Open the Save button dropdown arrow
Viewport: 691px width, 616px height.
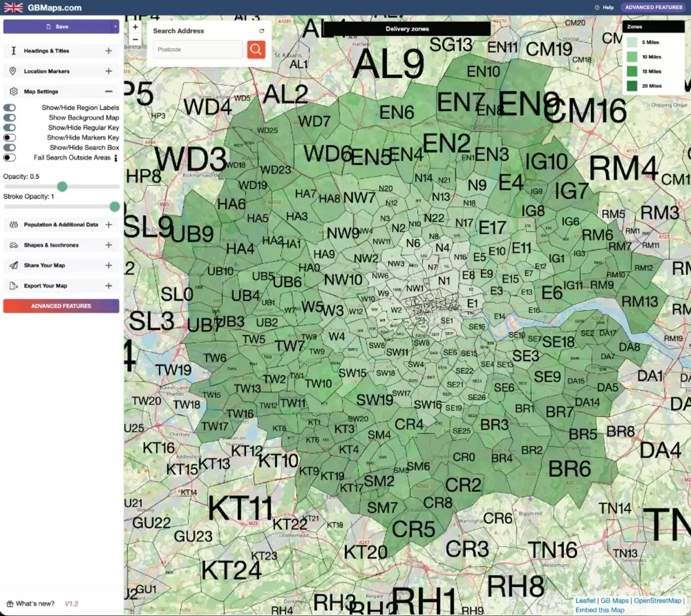(x=115, y=26)
